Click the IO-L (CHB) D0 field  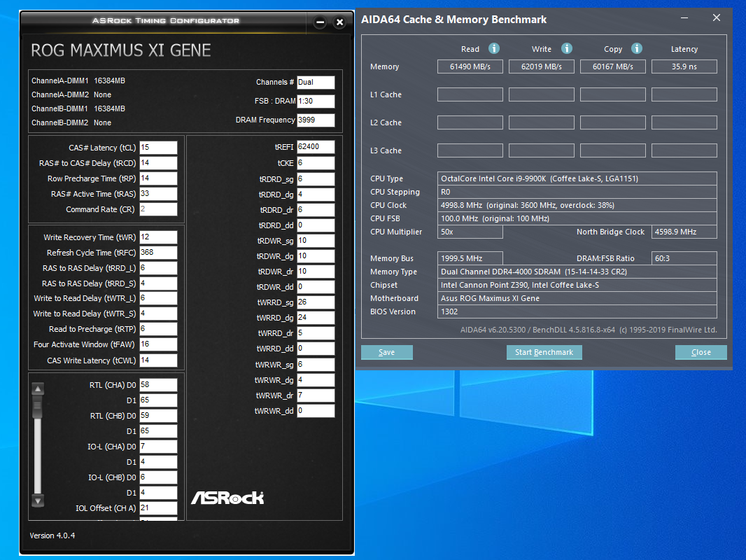coord(158,477)
